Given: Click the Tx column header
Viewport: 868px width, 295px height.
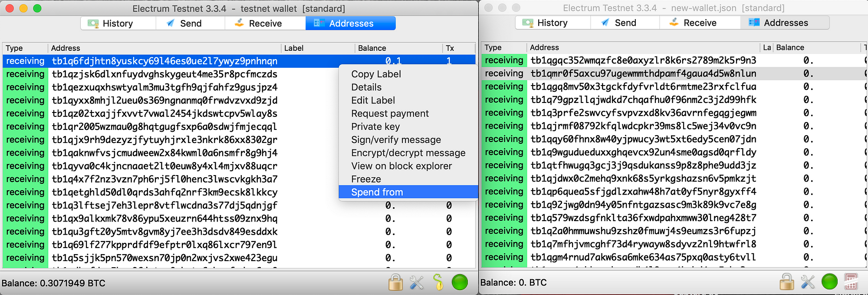Looking at the screenshot, I should click(459, 48).
